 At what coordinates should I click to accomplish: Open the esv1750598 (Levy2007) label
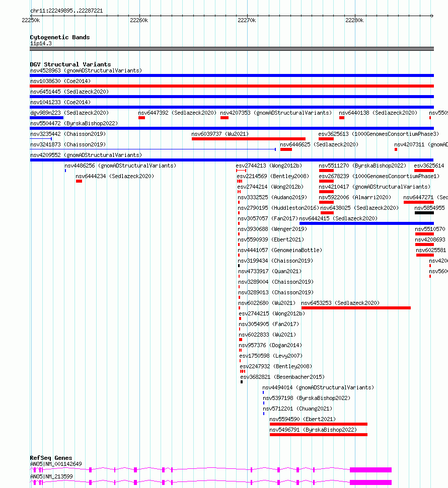click(x=271, y=356)
